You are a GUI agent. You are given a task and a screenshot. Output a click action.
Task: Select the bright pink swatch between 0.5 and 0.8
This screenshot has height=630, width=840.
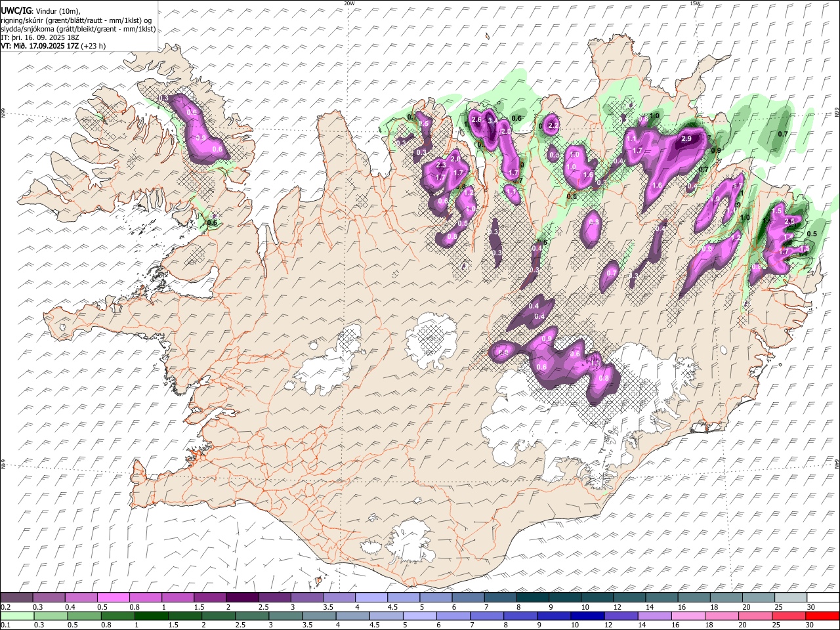point(113,597)
